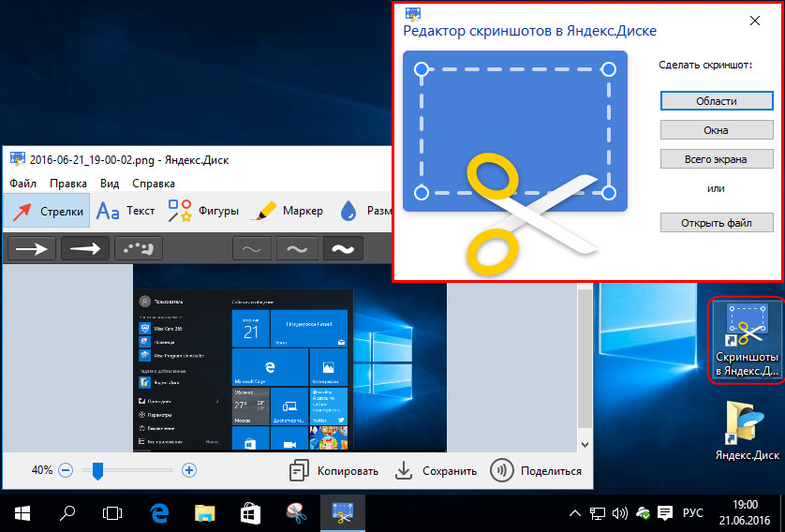Viewport: 785px width, 532px height.
Task: Close the Редактор скриншотов dialog
Action: [x=755, y=21]
